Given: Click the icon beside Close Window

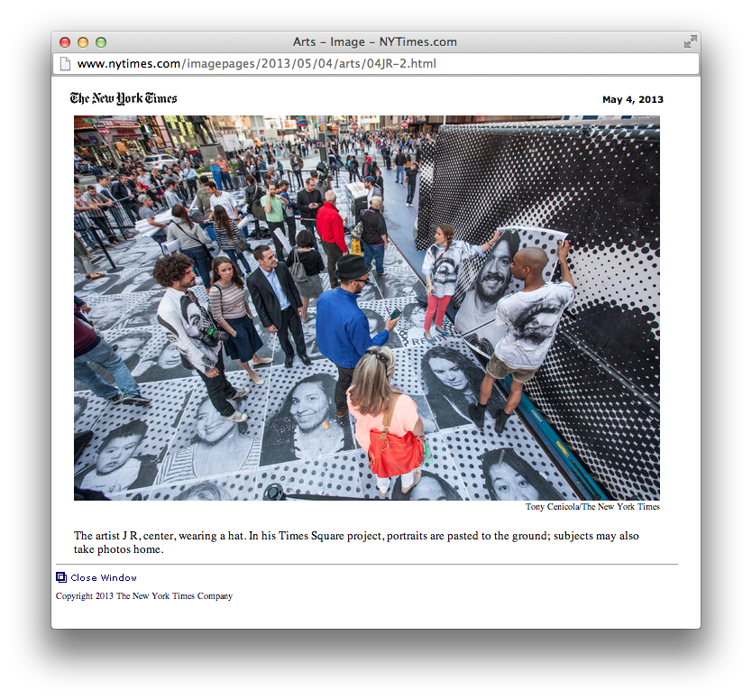Looking at the screenshot, I should point(61,577).
